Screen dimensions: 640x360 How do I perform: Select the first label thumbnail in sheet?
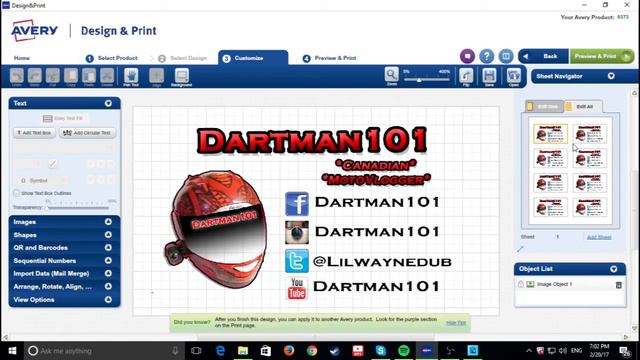click(x=550, y=134)
